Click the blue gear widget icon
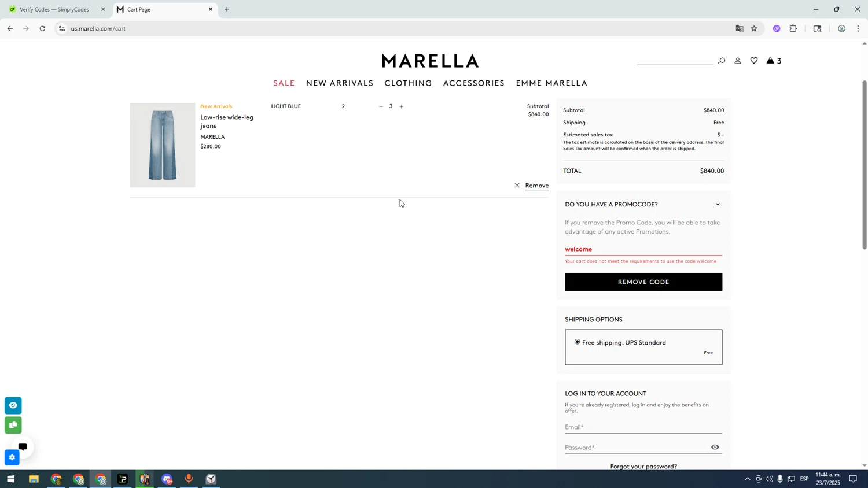The height and width of the screenshot is (488, 868). point(12,457)
